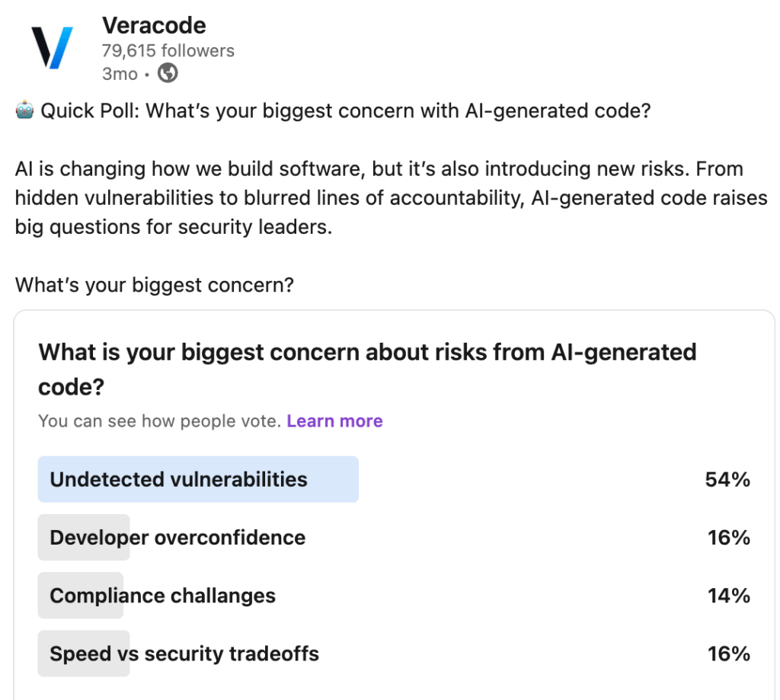Image resolution: width=780 pixels, height=700 pixels.
Task: Open the "Learn more" poll link
Action: (334, 421)
